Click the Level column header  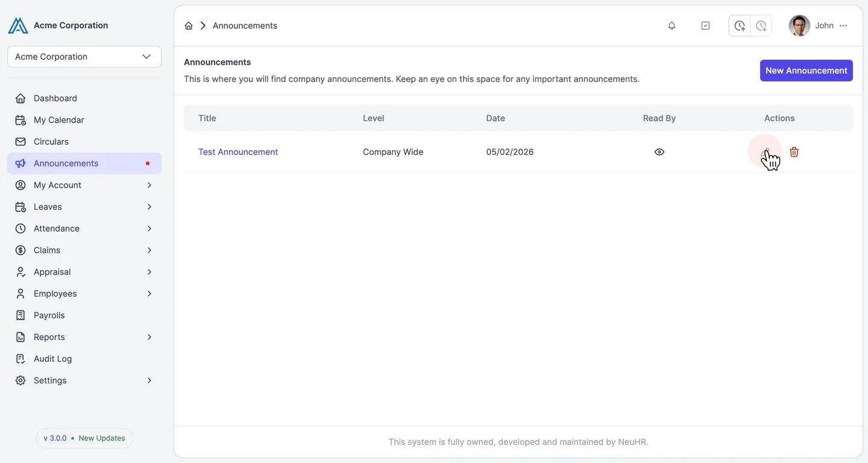coord(374,118)
